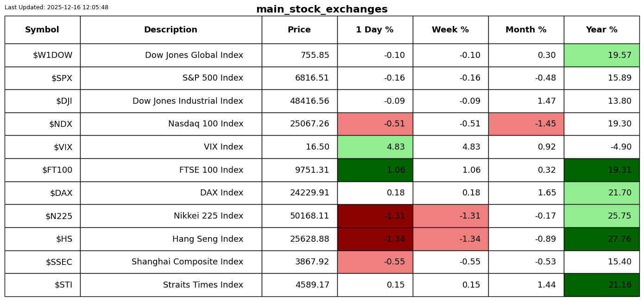Open the $SPX symbol cell

coord(62,78)
